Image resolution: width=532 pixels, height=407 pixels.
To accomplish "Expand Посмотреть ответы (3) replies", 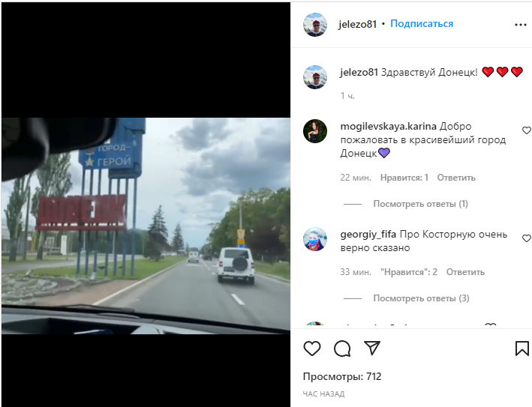I will 422,298.
